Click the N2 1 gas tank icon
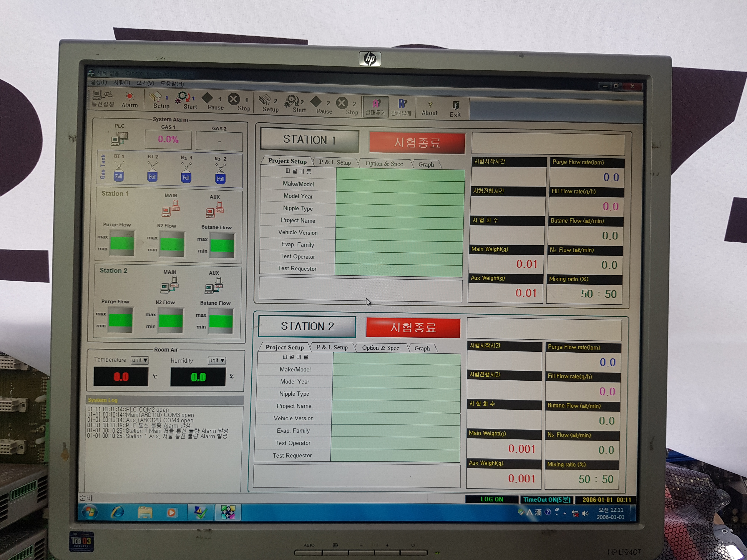 click(x=186, y=173)
